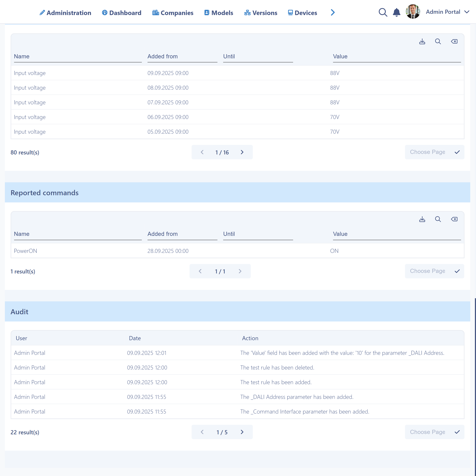This screenshot has width=476, height=476.
Task: Navigate to the Companies page
Action: [x=173, y=13]
